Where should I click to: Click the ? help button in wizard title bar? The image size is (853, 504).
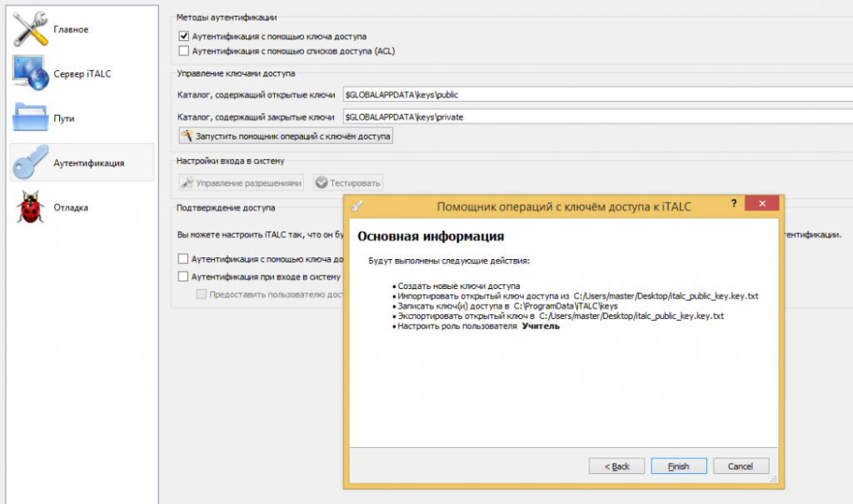pos(734,203)
